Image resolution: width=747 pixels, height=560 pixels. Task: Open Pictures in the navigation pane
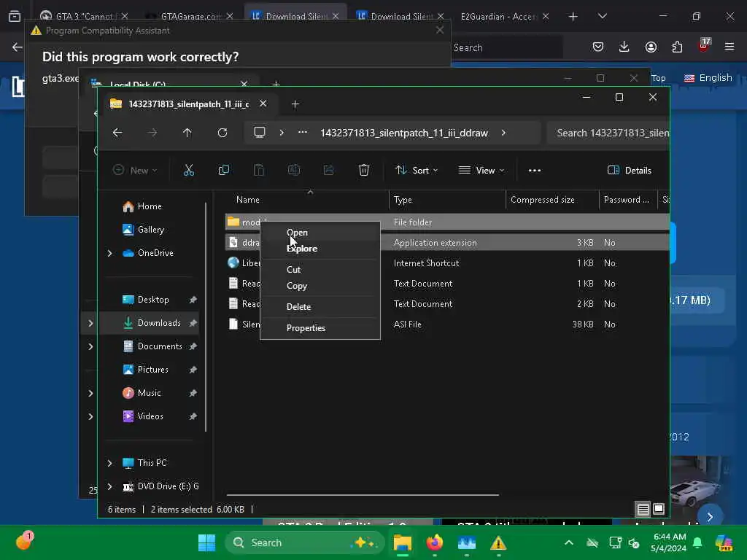[152, 370]
